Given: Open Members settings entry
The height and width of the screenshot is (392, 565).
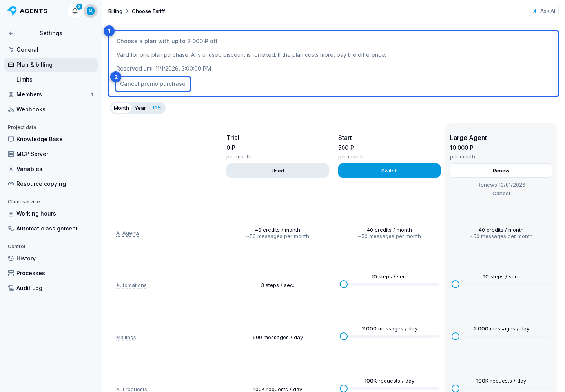Looking at the screenshot, I should 51,94.
